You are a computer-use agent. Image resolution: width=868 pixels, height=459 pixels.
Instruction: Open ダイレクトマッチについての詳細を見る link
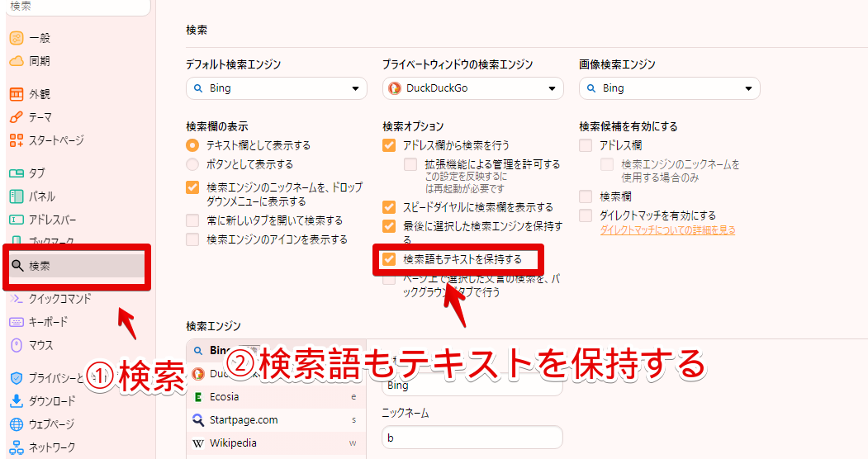pyautogui.click(x=667, y=230)
